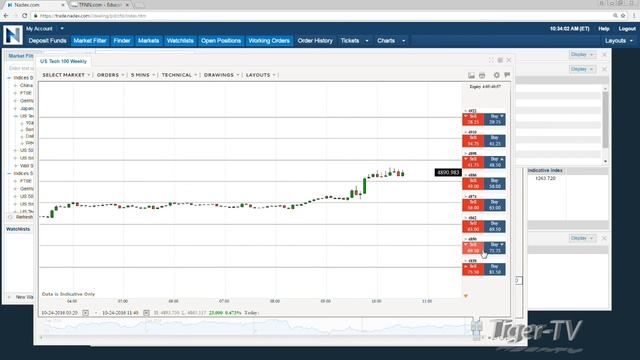Go back in browser
The height and width of the screenshot is (360, 640).
pos(6,16)
